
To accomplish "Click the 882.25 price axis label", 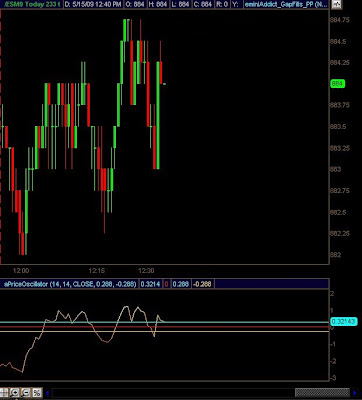I will pyautogui.click(x=339, y=234).
